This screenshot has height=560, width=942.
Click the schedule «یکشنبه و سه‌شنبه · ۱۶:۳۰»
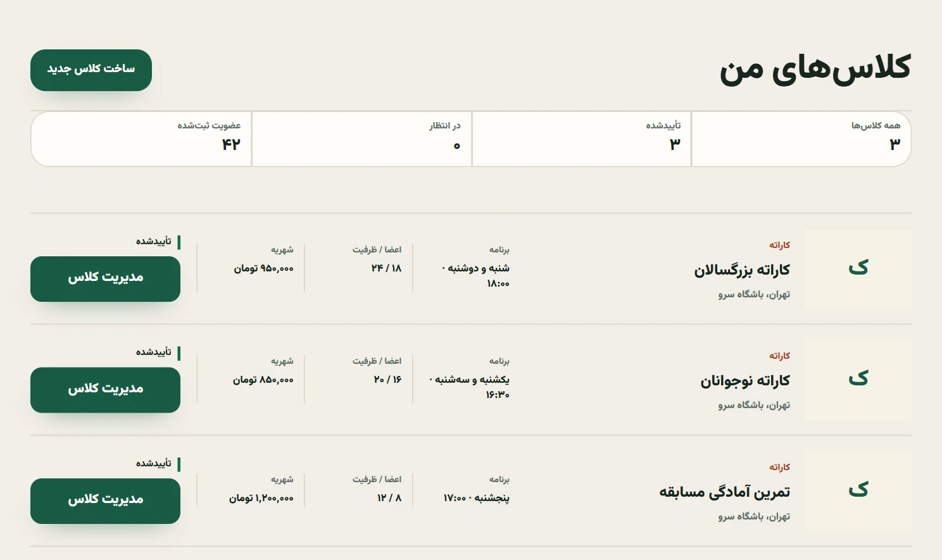(x=469, y=387)
